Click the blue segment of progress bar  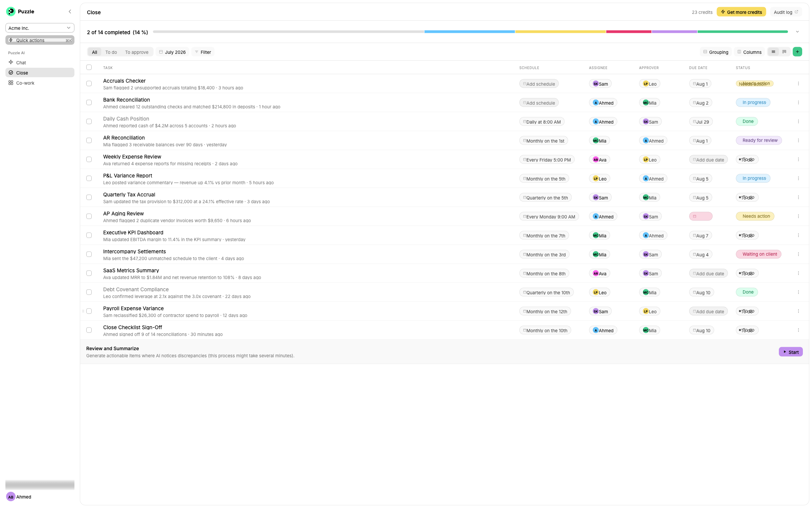470,32
